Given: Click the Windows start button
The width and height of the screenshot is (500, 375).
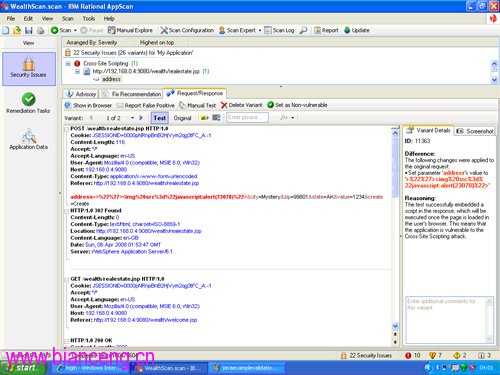Looking at the screenshot, I should point(23,368).
